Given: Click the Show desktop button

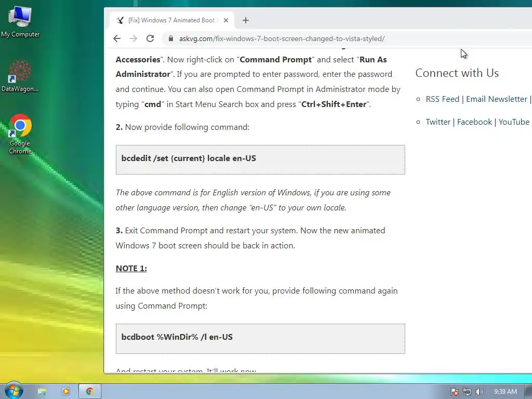Looking at the screenshot, I should (x=528, y=392).
